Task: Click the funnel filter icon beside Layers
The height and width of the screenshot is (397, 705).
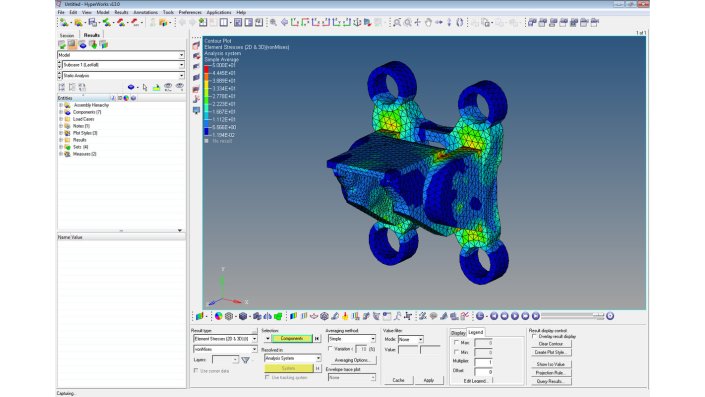Action: tap(245, 360)
